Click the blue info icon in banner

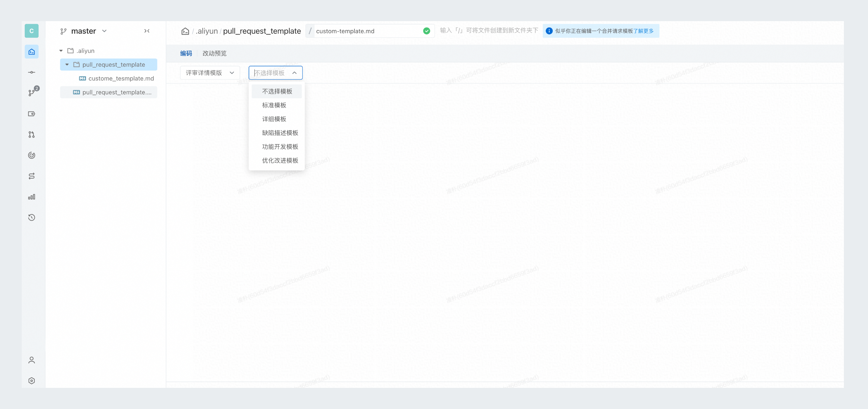[549, 31]
